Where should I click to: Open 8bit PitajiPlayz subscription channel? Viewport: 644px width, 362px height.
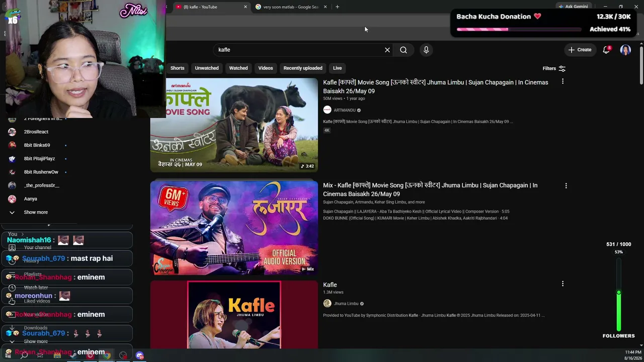[39, 159]
